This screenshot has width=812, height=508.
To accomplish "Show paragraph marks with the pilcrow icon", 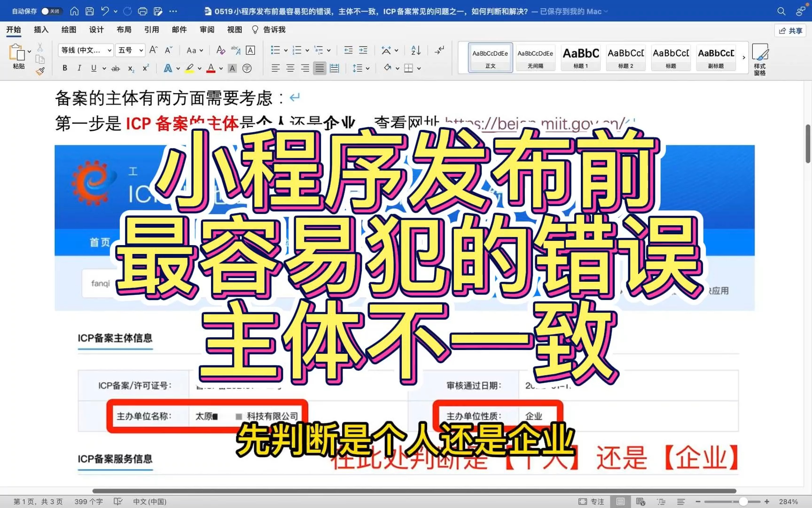I will (439, 50).
